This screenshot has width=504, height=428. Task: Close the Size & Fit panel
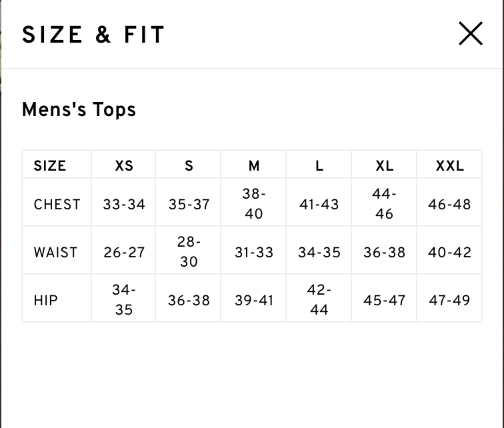[470, 33]
